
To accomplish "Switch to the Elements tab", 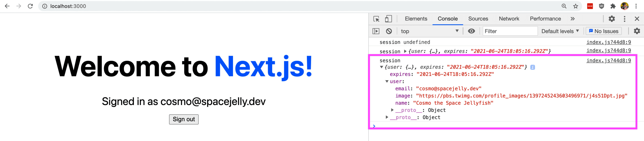I will point(416,19).
